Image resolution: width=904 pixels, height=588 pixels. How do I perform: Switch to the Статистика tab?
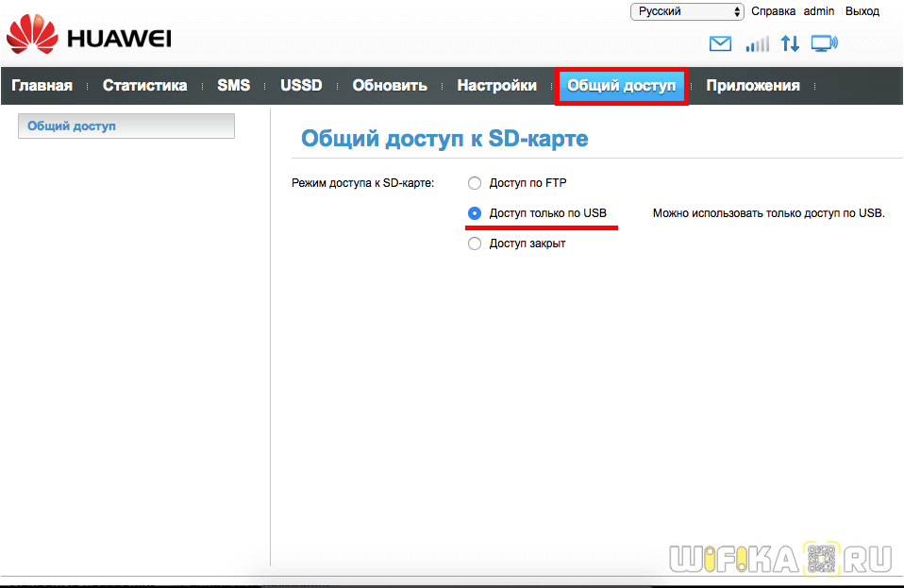[144, 86]
